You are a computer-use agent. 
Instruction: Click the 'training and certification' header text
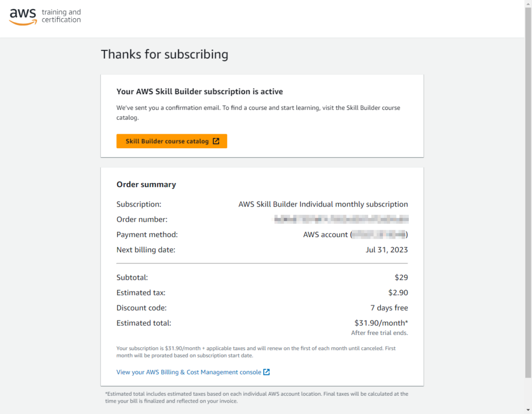tap(61, 16)
